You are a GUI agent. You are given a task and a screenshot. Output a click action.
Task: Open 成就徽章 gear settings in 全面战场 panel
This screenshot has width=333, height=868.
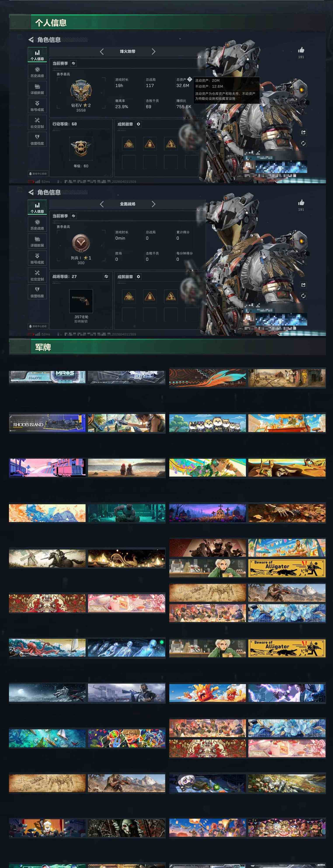(x=138, y=277)
